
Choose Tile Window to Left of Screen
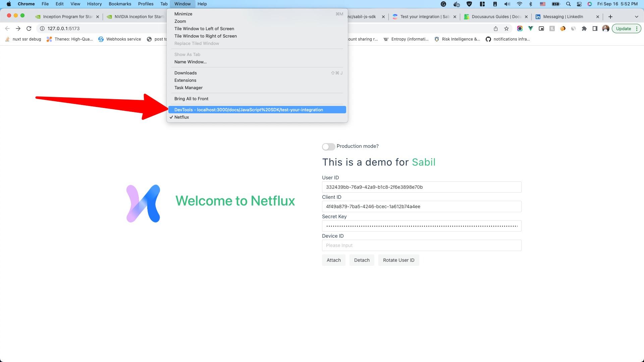257,28
